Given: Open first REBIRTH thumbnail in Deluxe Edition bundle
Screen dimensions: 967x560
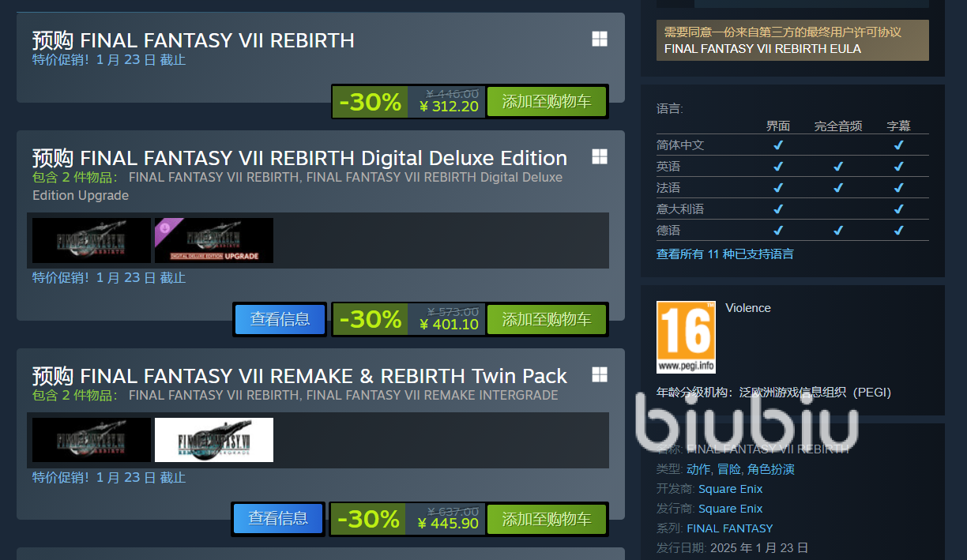Looking at the screenshot, I should click(x=92, y=240).
